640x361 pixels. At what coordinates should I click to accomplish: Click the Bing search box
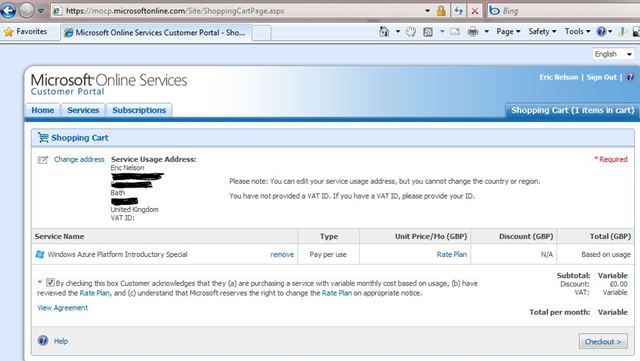pos(564,11)
